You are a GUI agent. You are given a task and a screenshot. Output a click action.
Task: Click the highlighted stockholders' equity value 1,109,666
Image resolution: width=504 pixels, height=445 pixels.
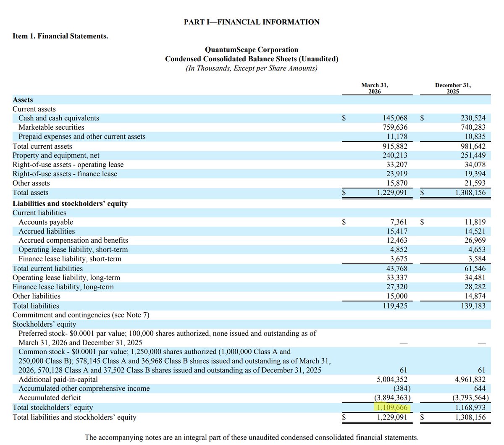pyautogui.click(x=391, y=408)
